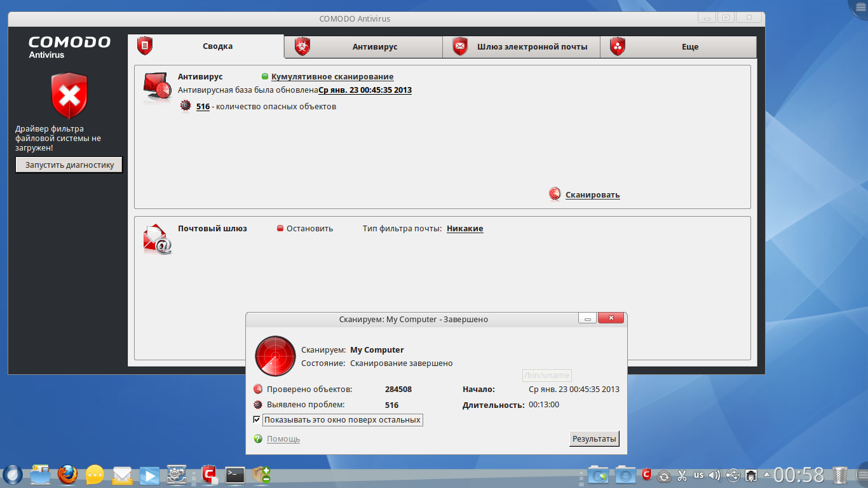The height and width of the screenshot is (488, 868).
Task: Close the COMODO Antivirus main window
Action: (749, 18)
